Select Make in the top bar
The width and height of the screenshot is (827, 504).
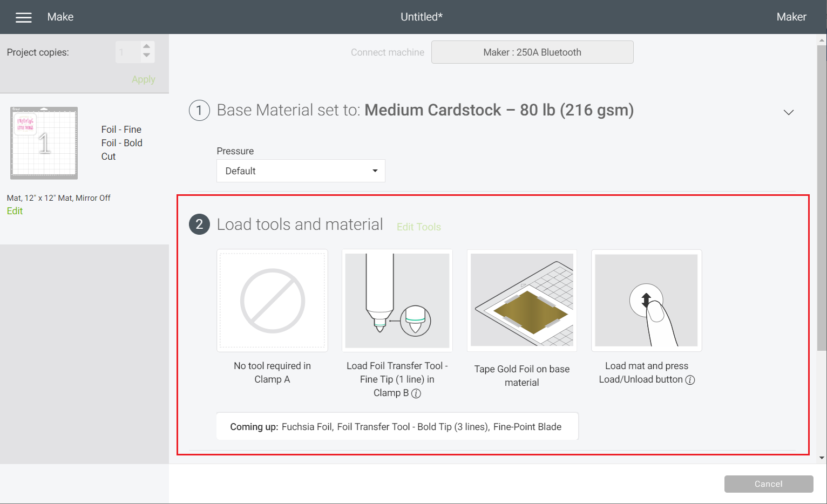click(60, 17)
